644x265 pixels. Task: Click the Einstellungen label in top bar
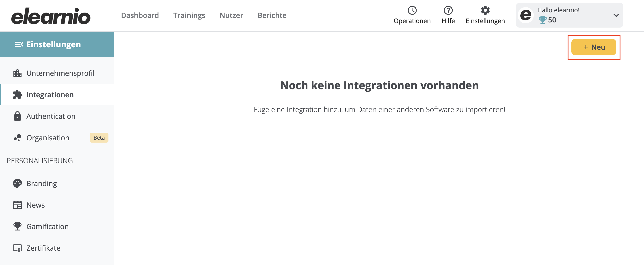point(485,21)
